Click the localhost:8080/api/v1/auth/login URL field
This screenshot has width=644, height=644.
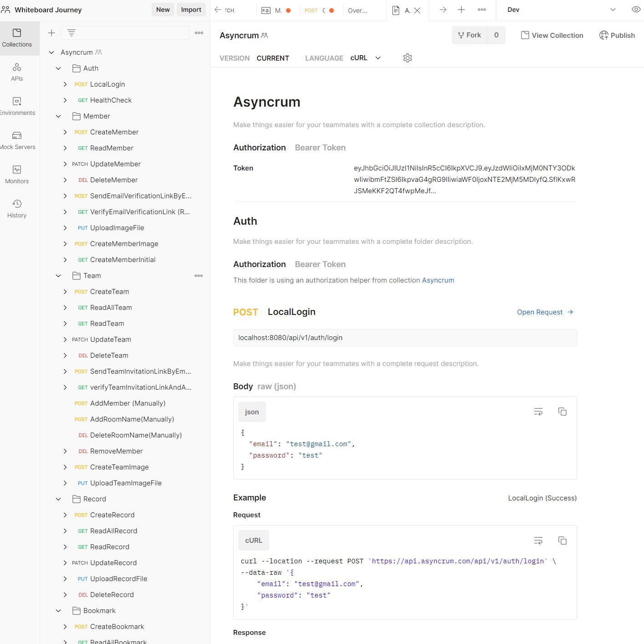point(405,338)
